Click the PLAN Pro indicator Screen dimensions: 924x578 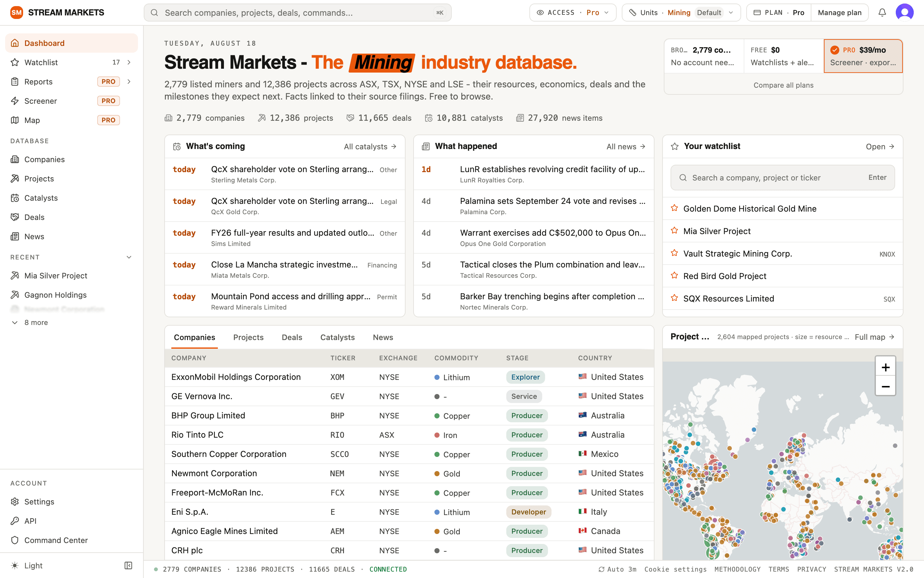tap(779, 13)
